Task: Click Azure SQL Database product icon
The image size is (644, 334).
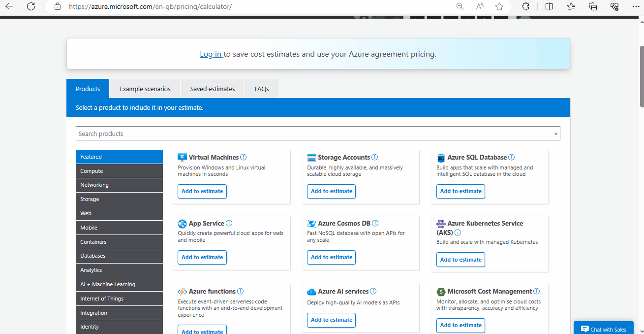Action: [441, 158]
